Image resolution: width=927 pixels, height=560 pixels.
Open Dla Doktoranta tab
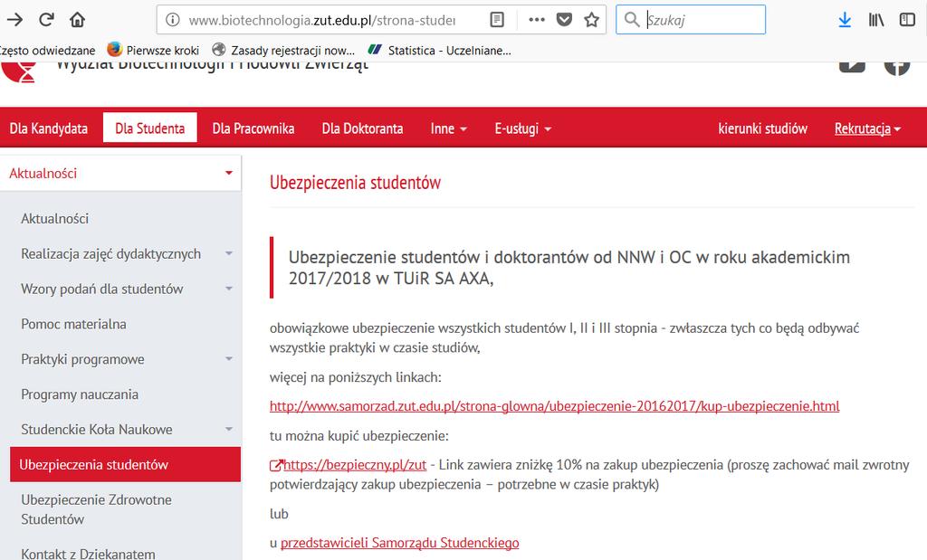tap(362, 128)
